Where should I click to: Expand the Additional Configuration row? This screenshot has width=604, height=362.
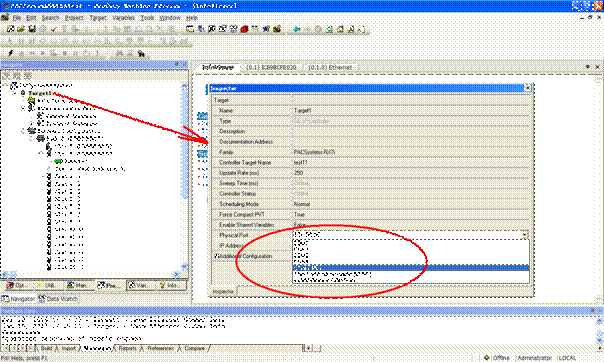[x=216, y=256]
